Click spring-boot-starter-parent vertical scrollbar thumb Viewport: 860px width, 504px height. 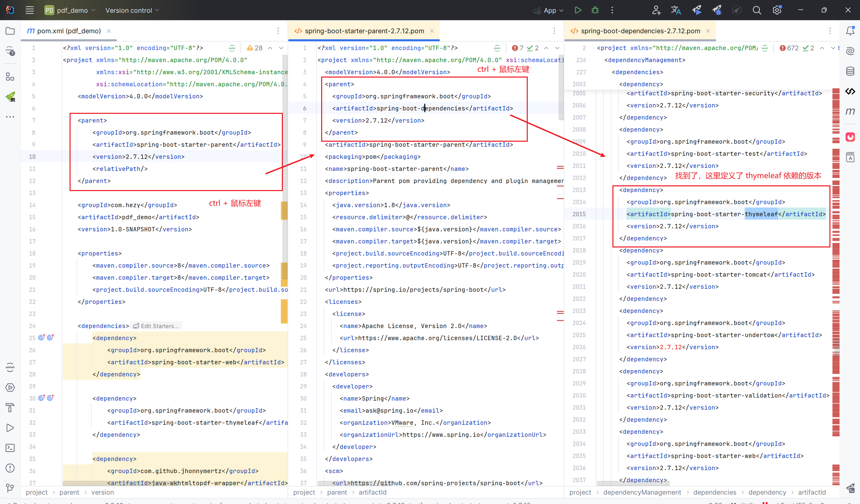pos(561,87)
